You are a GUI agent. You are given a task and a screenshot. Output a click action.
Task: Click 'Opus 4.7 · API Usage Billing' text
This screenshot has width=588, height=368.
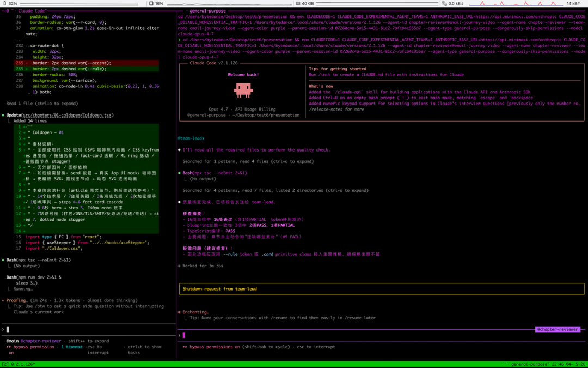pyautogui.click(x=242, y=109)
